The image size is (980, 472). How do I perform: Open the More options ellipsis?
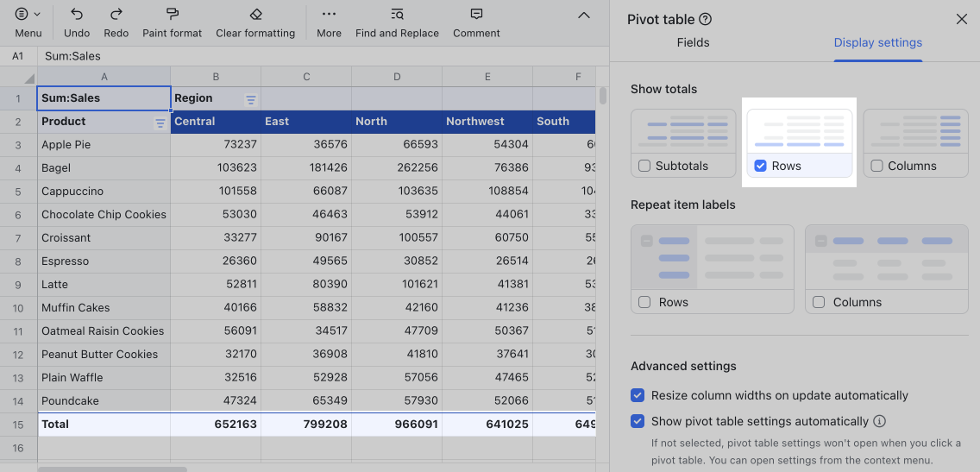point(329,15)
